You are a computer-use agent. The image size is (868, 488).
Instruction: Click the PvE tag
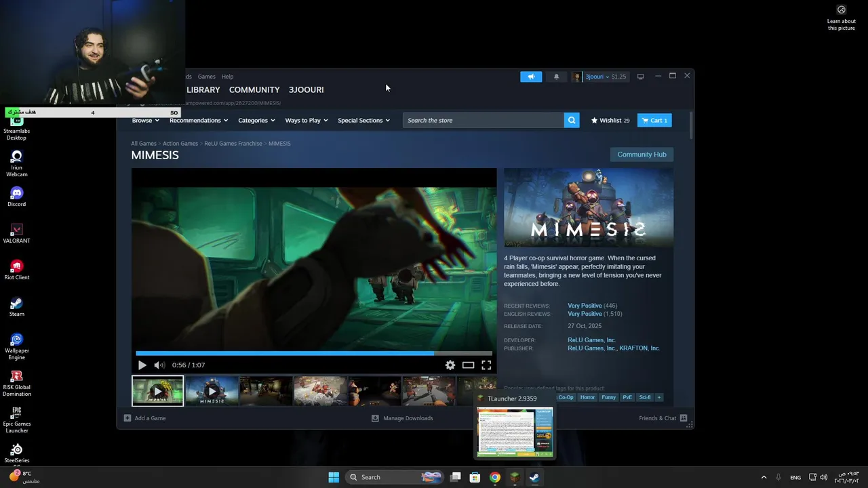coord(627,397)
